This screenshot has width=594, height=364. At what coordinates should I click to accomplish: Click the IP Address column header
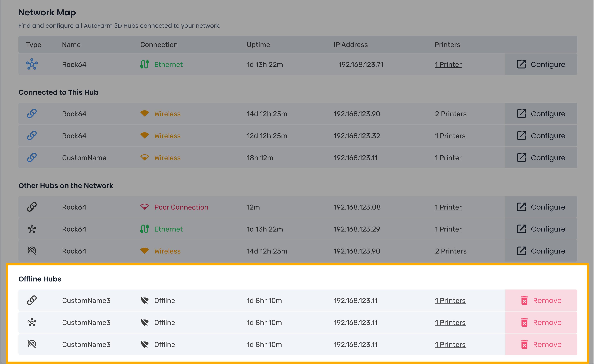pos(351,44)
